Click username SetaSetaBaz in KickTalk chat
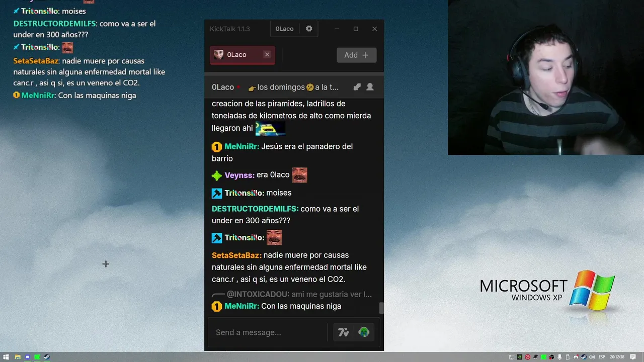Image resolution: width=644 pixels, height=362 pixels. (x=236, y=255)
